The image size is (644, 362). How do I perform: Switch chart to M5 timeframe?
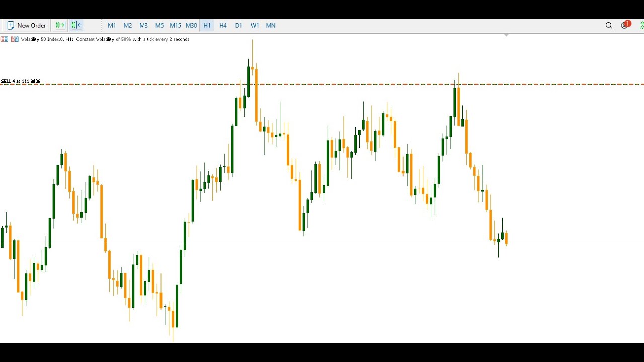(x=159, y=25)
